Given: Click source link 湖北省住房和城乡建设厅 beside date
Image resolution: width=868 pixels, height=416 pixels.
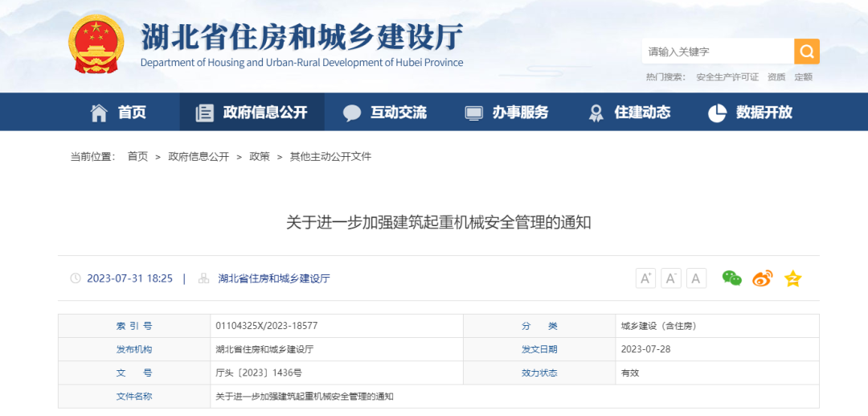Looking at the screenshot, I should pyautogui.click(x=274, y=278).
